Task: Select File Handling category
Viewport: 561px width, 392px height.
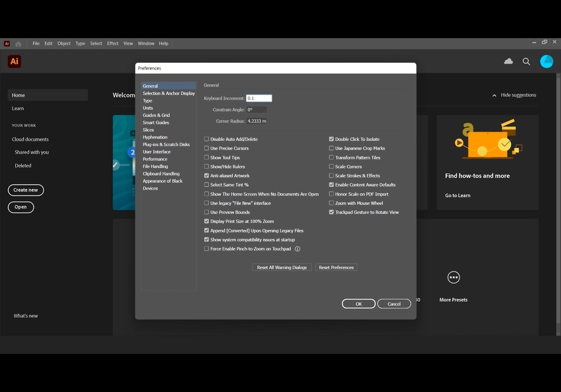Action: pyautogui.click(x=156, y=167)
